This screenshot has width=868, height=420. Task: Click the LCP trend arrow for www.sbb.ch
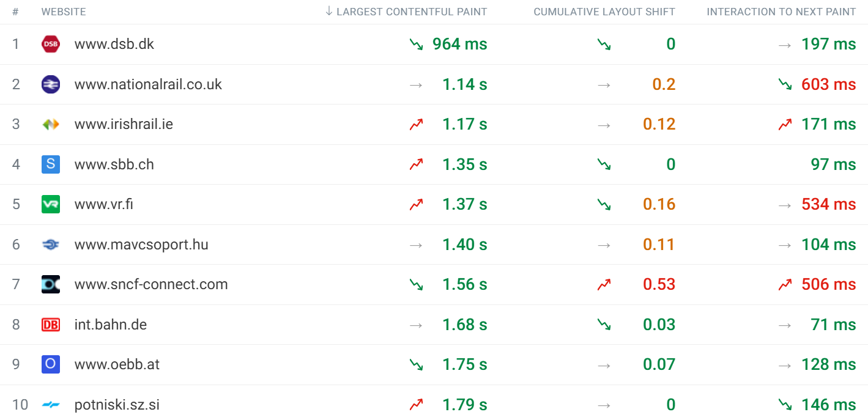coord(416,164)
